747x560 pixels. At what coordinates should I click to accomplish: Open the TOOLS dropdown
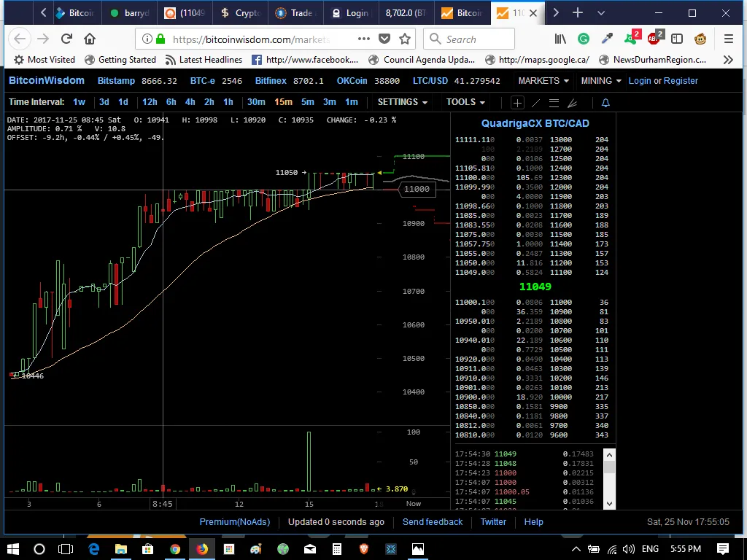(465, 102)
